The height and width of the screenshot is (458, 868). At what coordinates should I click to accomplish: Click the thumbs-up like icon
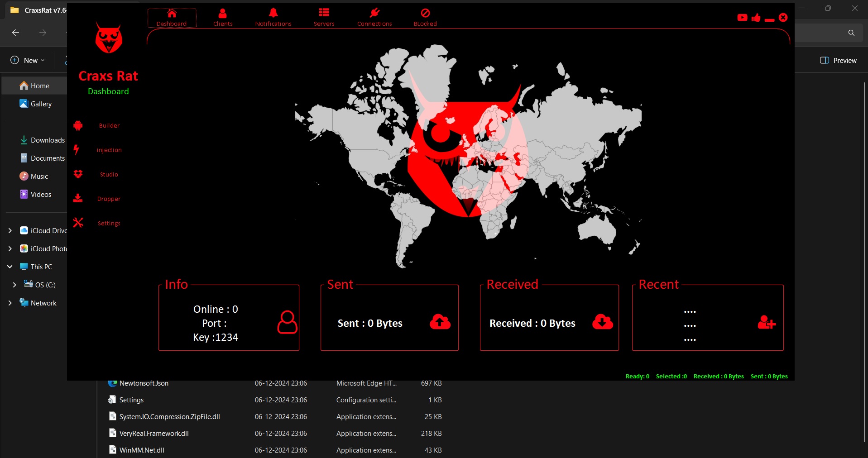pyautogui.click(x=756, y=18)
